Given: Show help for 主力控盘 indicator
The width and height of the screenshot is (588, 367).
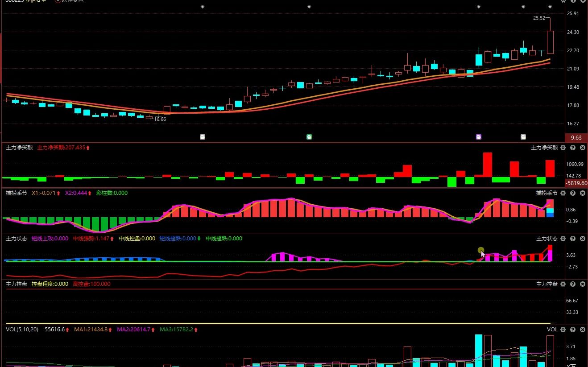Looking at the screenshot, I should [x=573, y=284].
